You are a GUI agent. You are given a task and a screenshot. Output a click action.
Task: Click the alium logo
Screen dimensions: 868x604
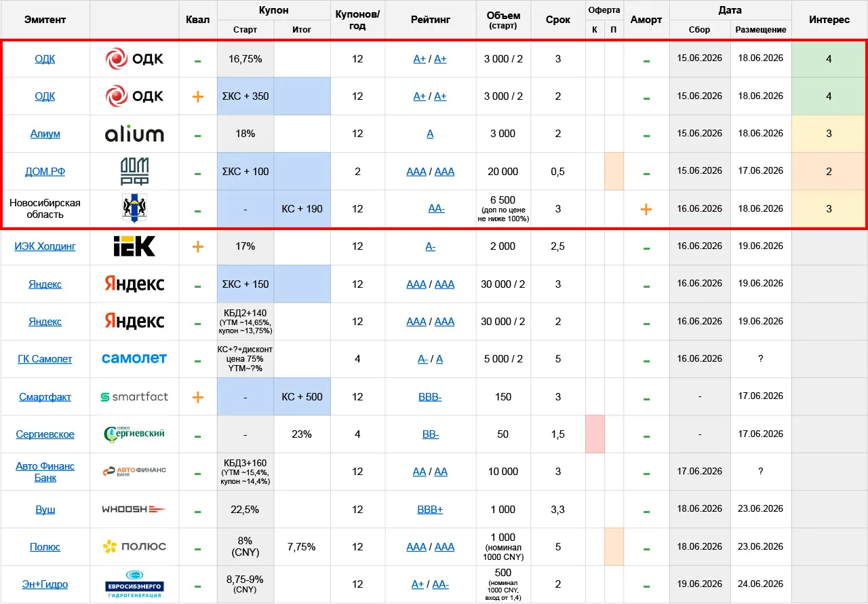(134, 134)
